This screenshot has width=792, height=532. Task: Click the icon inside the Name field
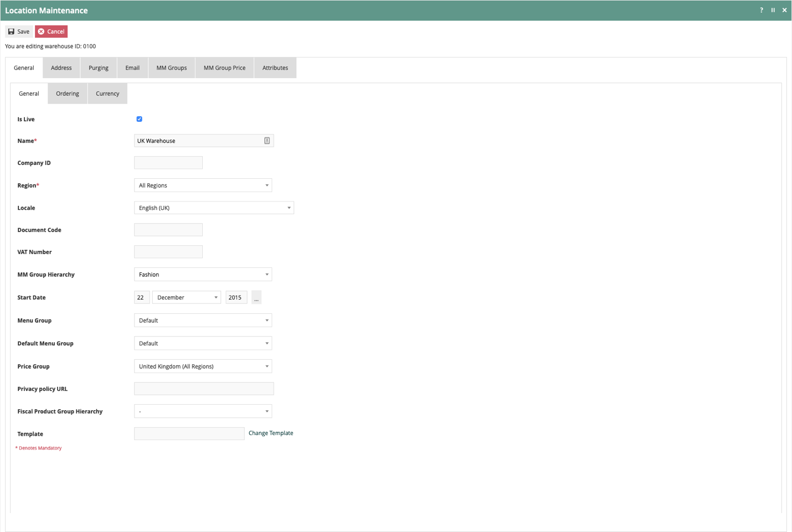point(267,141)
